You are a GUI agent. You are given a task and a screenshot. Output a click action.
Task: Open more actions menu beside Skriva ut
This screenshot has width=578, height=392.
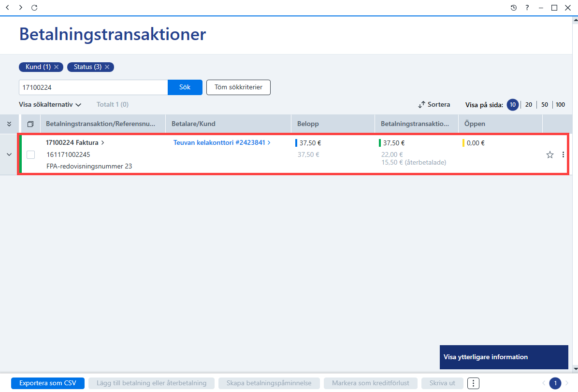point(473,383)
